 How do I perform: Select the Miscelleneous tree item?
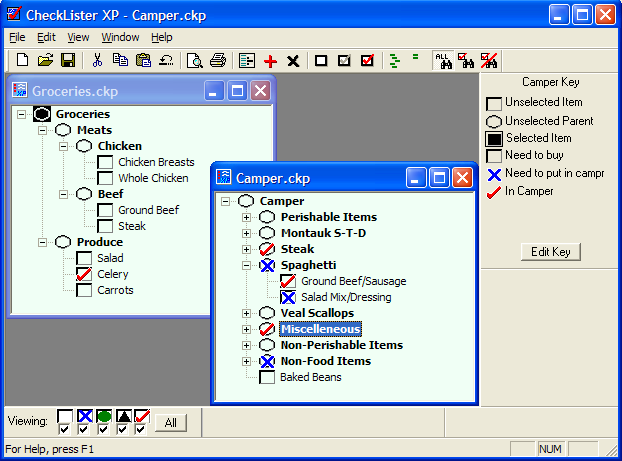click(321, 329)
